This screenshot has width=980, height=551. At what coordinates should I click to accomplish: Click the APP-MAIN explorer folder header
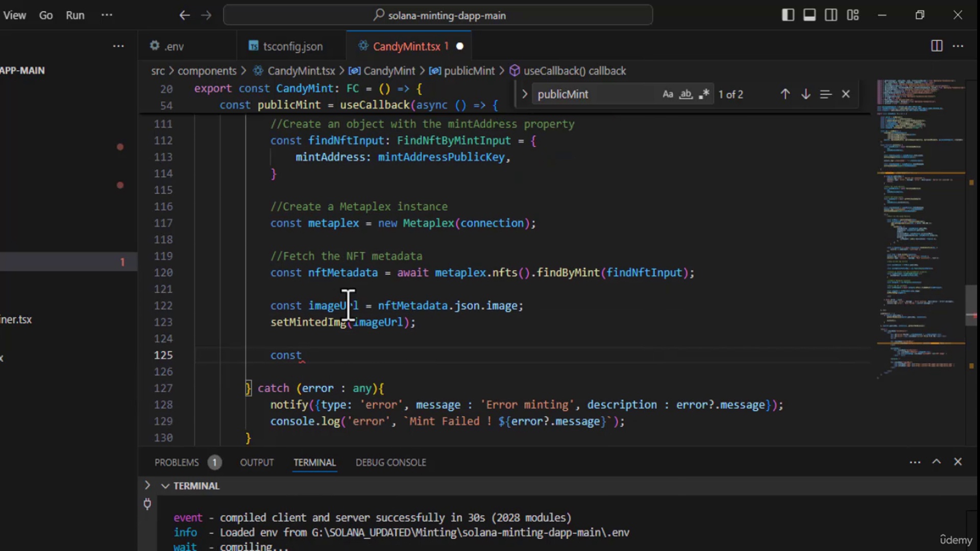tap(22, 71)
